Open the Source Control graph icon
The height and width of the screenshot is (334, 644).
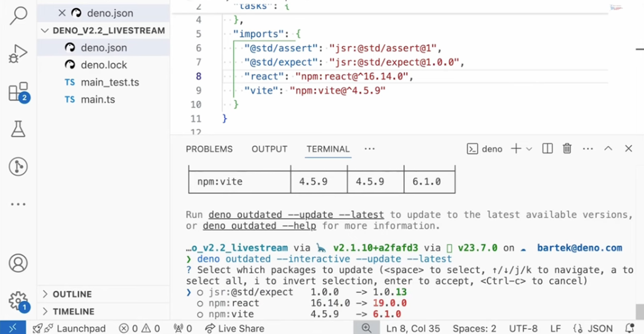(x=18, y=166)
